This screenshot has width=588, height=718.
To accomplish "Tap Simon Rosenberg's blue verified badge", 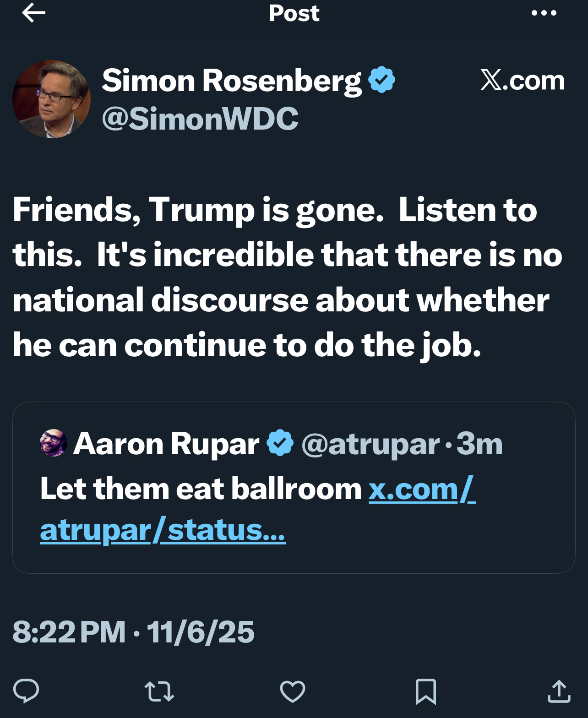I will [x=381, y=80].
